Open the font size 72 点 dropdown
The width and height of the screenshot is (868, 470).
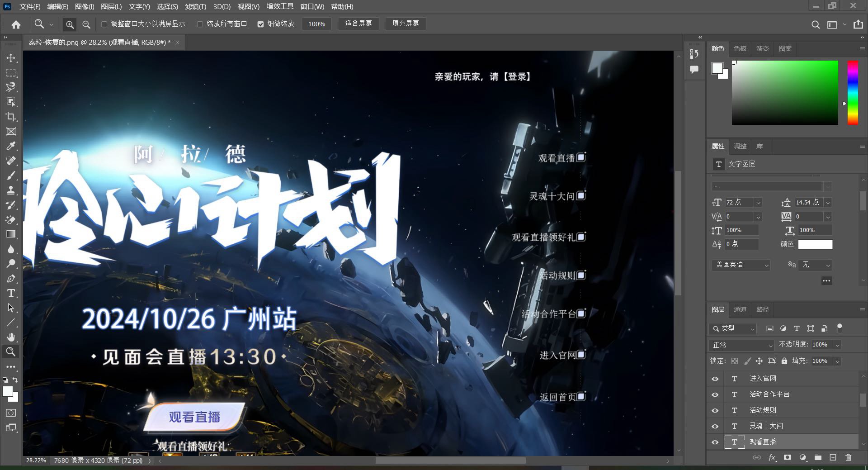point(758,203)
